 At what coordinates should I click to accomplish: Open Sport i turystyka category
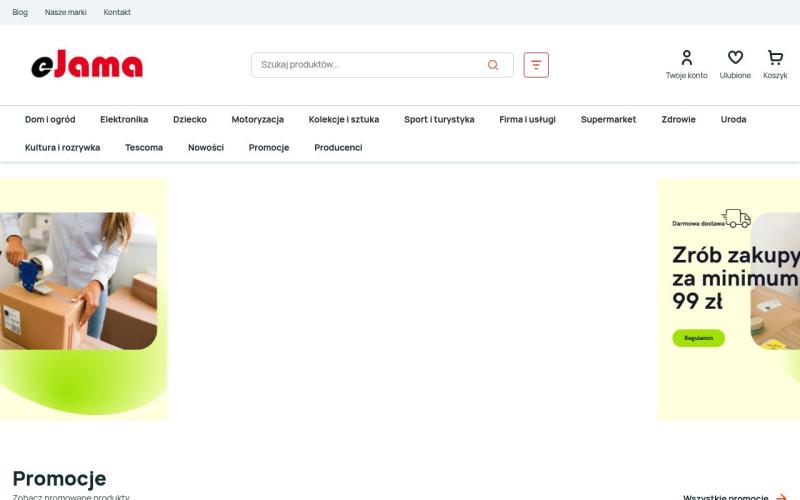(439, 119)
